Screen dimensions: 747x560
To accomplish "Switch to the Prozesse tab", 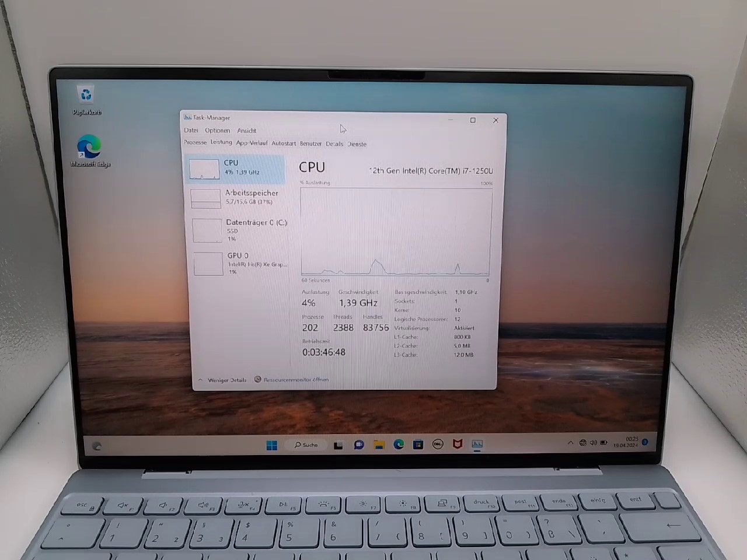I will pyautogui.click(x=195, y=143).
